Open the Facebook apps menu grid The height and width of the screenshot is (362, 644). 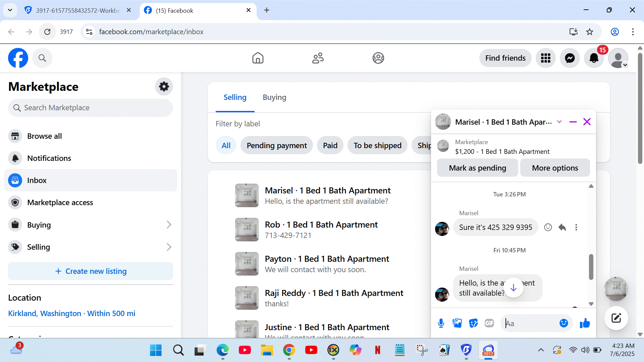tap(545, 58)
